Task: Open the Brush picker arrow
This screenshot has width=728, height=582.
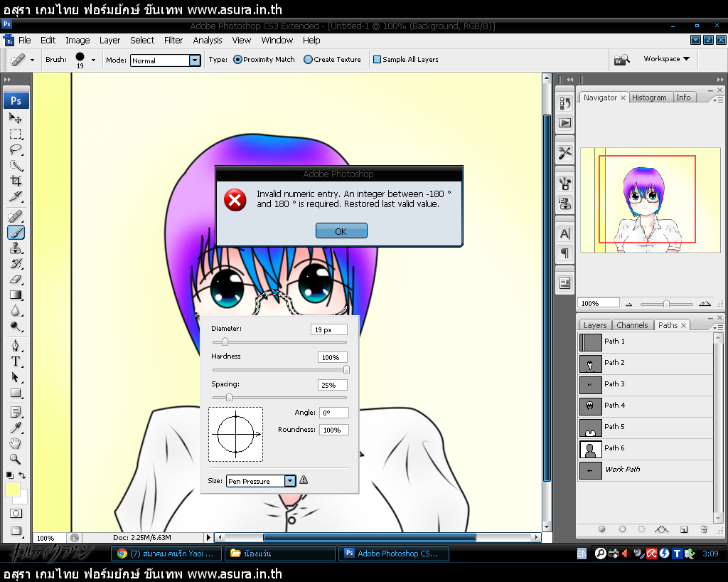Action: [x=93, y=60]
